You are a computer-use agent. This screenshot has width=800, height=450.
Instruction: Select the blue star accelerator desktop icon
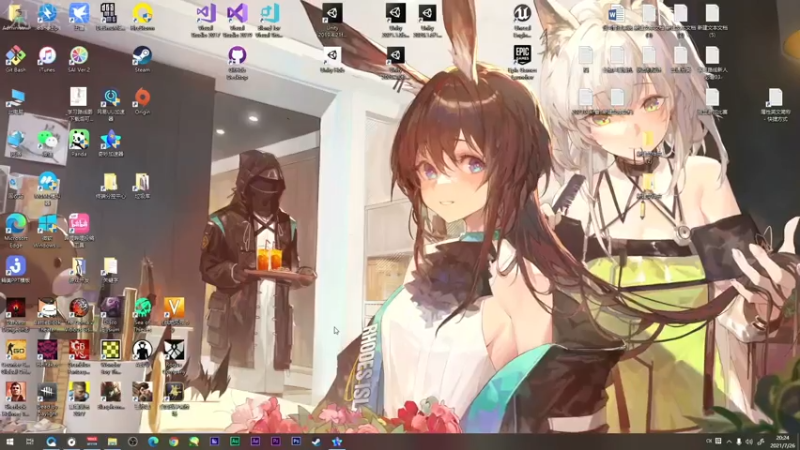point(110,140)
